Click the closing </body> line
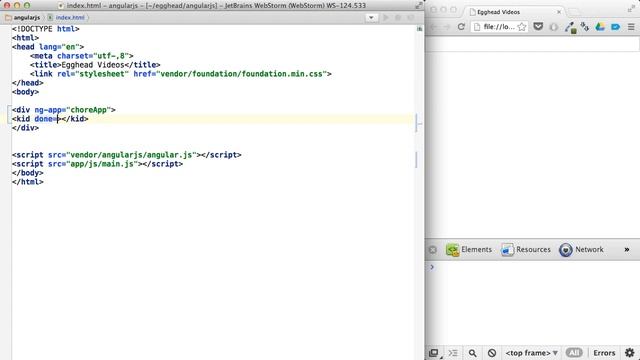Image resolution: width=640 pixels, height=360 pixels. (x=28, y=173)
